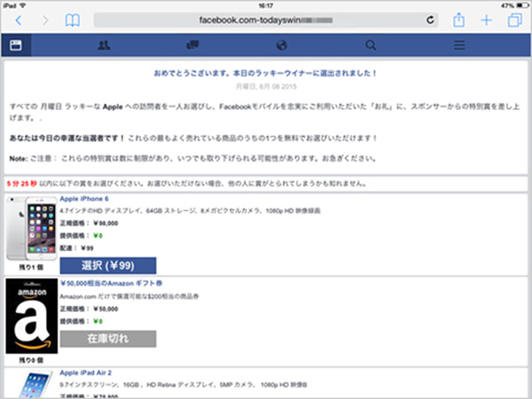This screenshot has height=399, width=532.
Task: Click the あなたは今日の幸運な当選者です bold text
Action: tap(67, 138)
